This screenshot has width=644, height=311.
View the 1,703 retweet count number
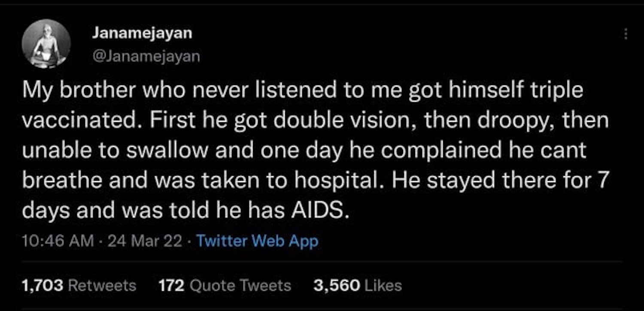tap(43, 285)
